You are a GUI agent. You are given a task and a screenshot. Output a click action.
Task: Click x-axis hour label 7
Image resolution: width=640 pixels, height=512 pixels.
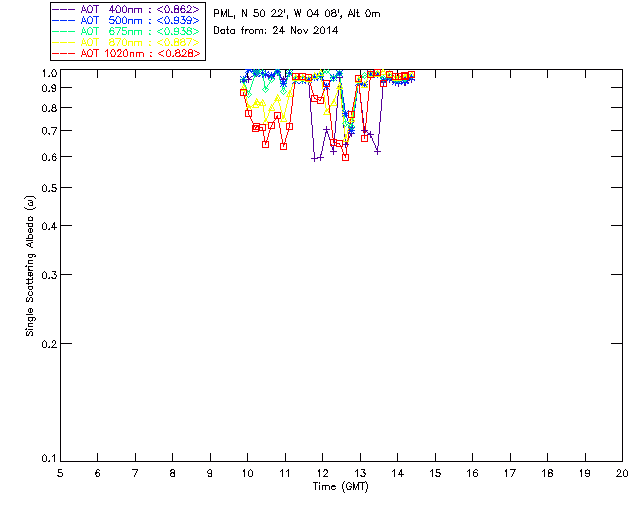pyautogui.click(x=135, y=473)
